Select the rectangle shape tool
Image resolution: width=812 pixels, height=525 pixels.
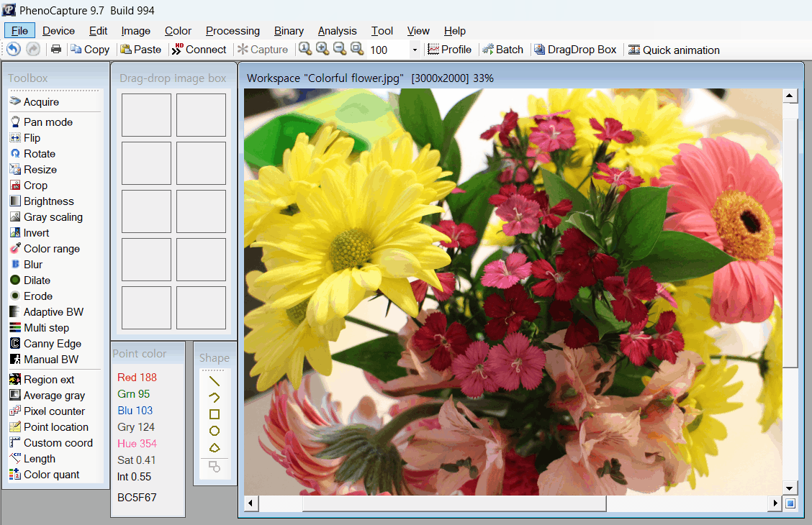(215, 414)
